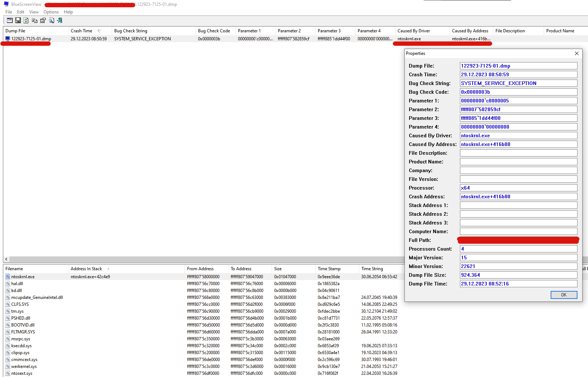
Task: Click the Dump File Size field
Action: [519, 275]
